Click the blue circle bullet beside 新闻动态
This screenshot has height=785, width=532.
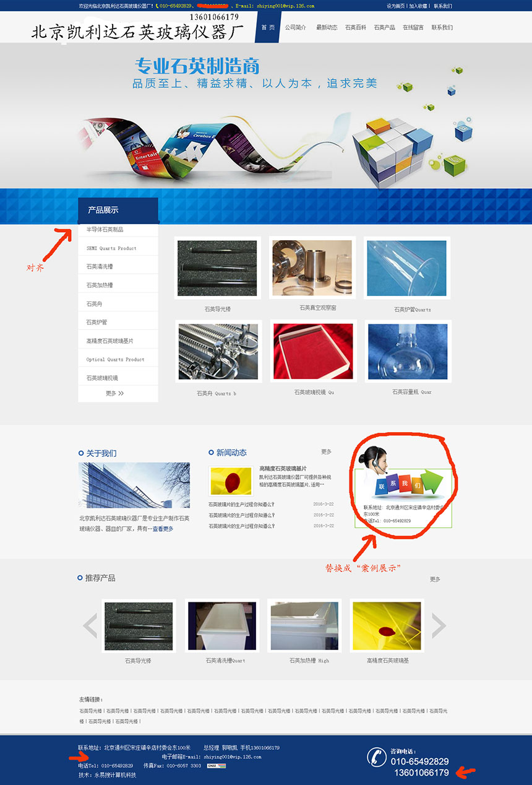211,453
